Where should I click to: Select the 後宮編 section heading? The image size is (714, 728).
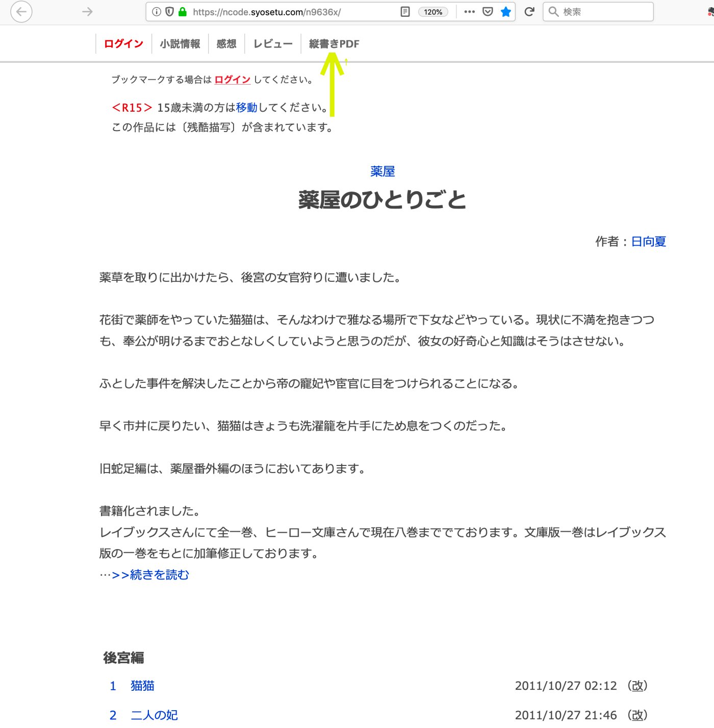click(x=123, y=658)
